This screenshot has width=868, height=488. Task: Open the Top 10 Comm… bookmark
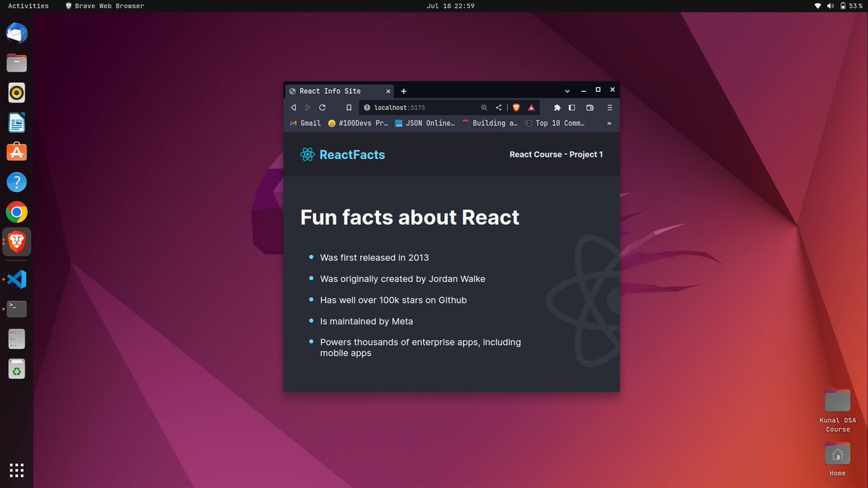(x=554, y=123)
